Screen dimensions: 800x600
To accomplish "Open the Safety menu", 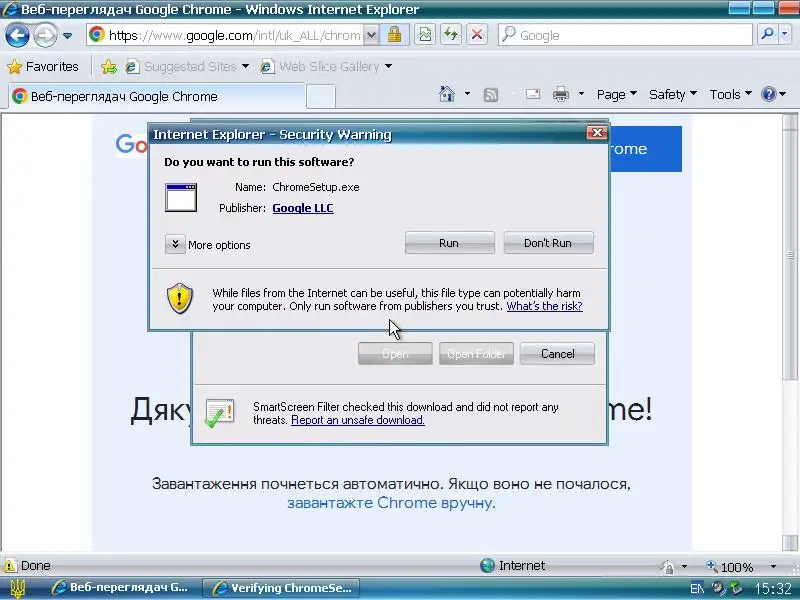I will tap(672, 94).
